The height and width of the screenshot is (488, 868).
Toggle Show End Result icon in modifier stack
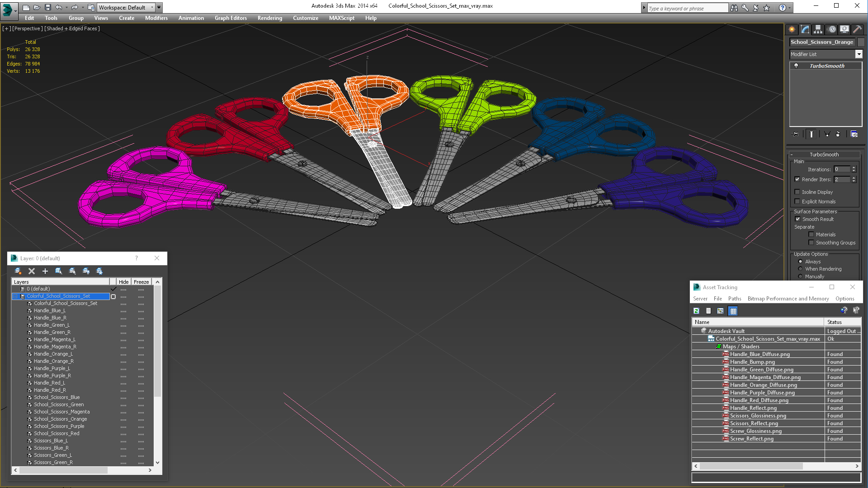pyautogui.click(x=812, y=134)
